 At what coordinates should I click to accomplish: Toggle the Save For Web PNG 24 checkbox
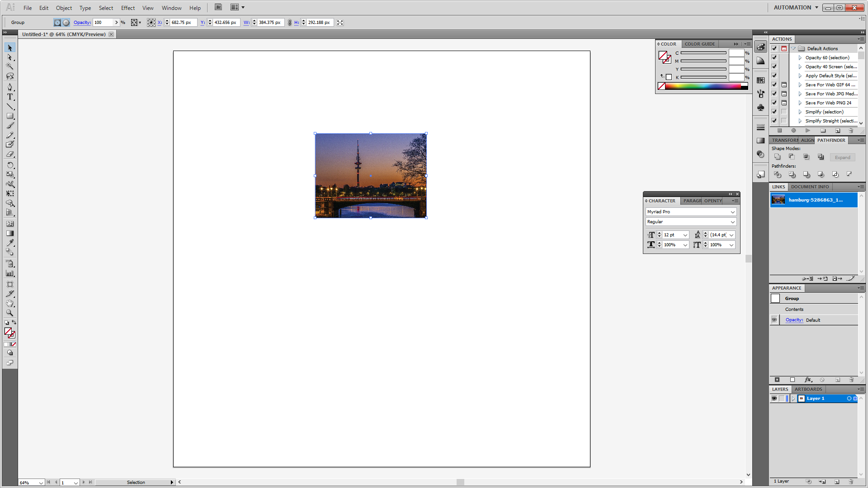(x=774, y=103)
